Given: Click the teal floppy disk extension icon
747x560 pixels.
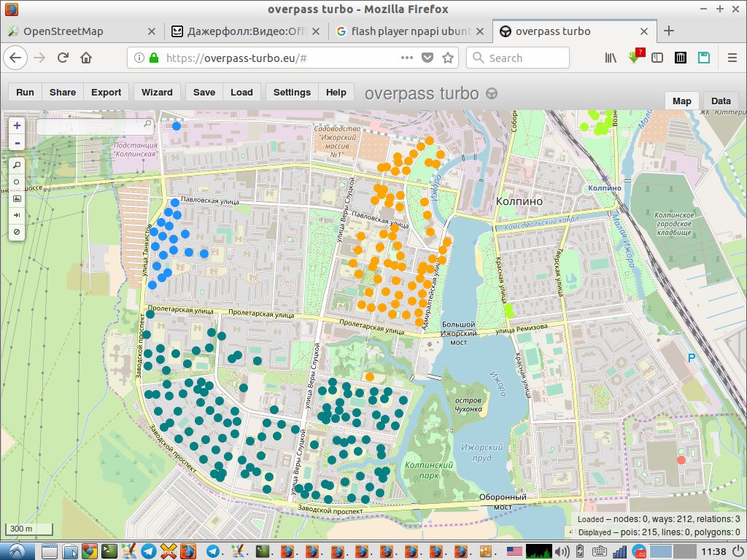Looking at the screenshot, I should [x=704, y=58].
